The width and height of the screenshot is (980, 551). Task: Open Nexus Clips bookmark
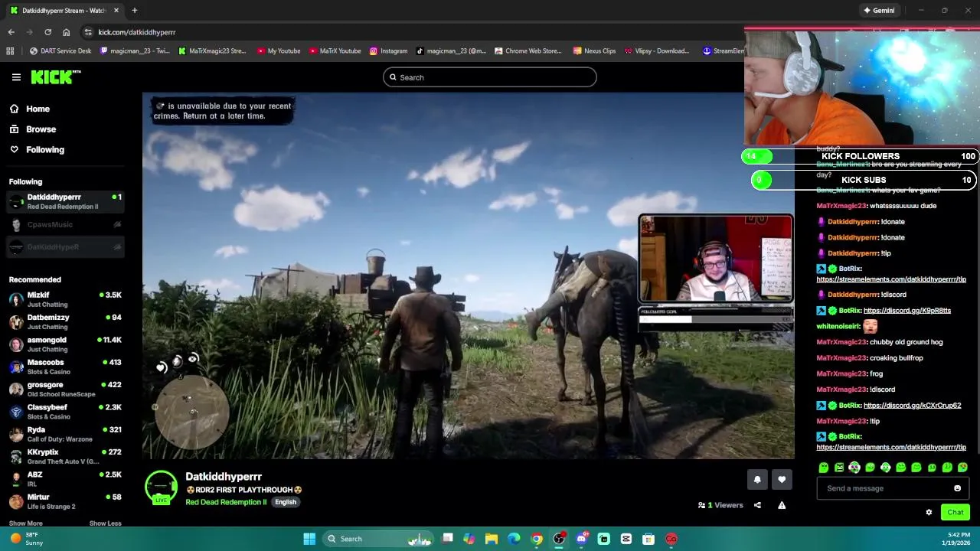(x=593, y=51)
